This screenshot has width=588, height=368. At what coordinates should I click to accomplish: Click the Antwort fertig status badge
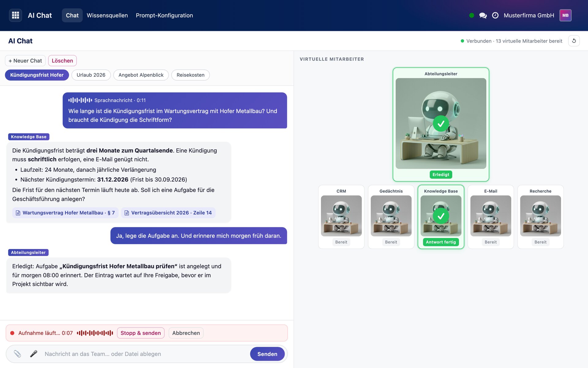pyautogui.click(x=441, y=242)
